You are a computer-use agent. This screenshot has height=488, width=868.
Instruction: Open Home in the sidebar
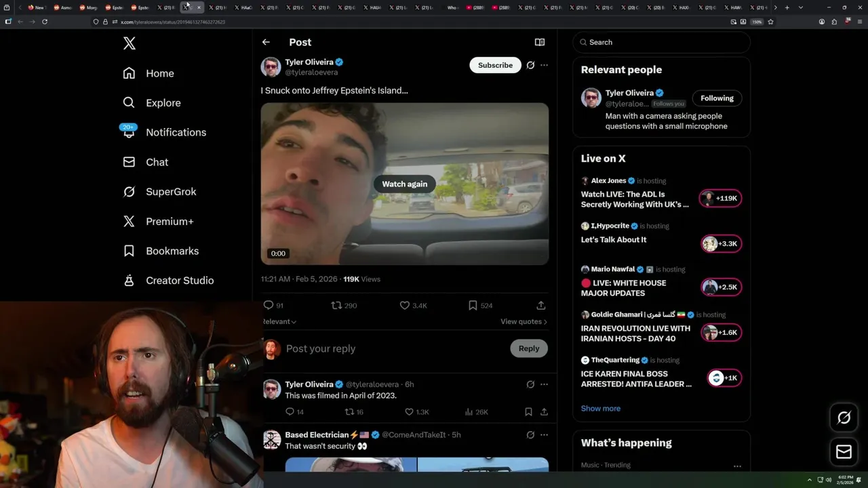tap(149, 73)
